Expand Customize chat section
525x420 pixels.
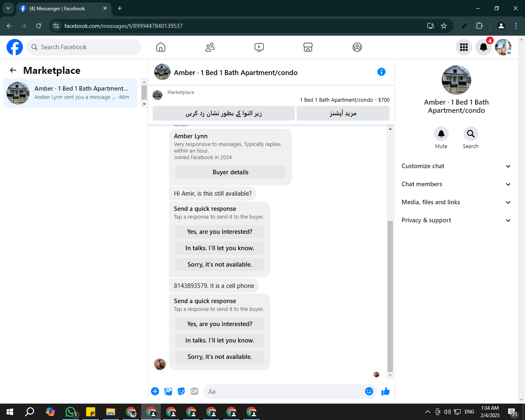coord(457,166)
